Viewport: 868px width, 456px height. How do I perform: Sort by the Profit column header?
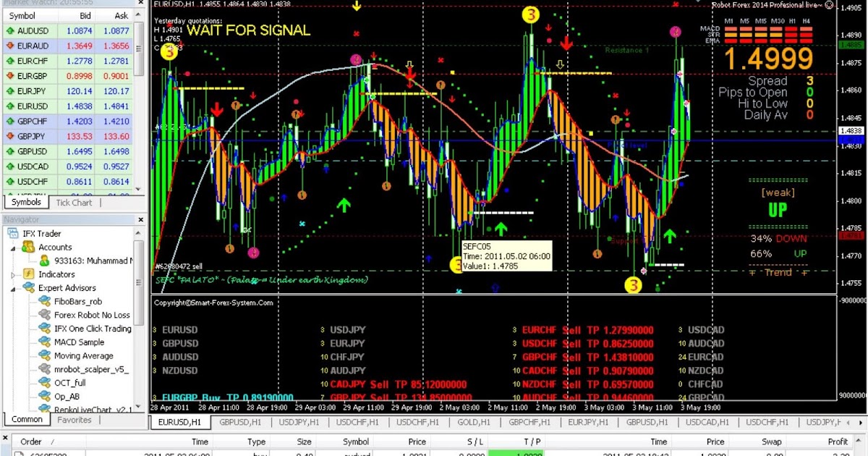[838, 442]
